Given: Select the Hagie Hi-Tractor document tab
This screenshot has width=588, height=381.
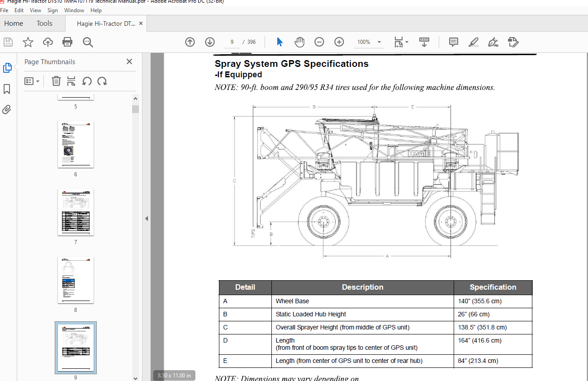Looking at the screenshot, I should (106, 24).
